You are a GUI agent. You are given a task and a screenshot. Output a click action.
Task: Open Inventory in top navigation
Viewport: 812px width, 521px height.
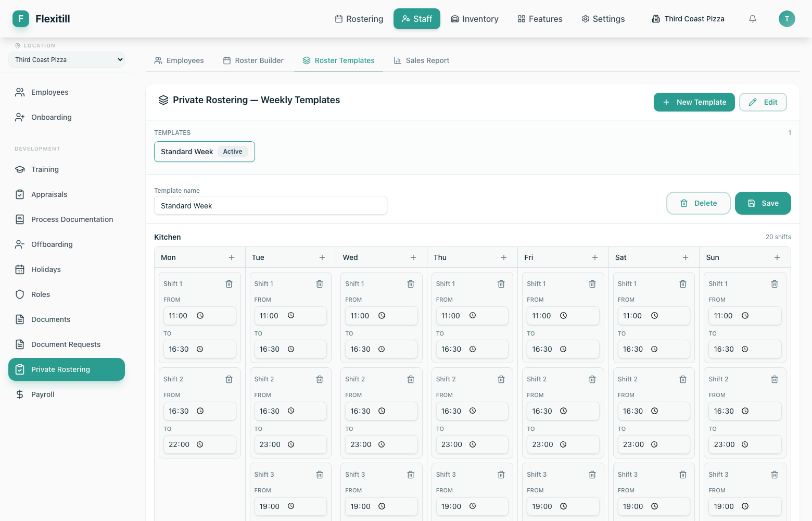(x=475, y=19)
